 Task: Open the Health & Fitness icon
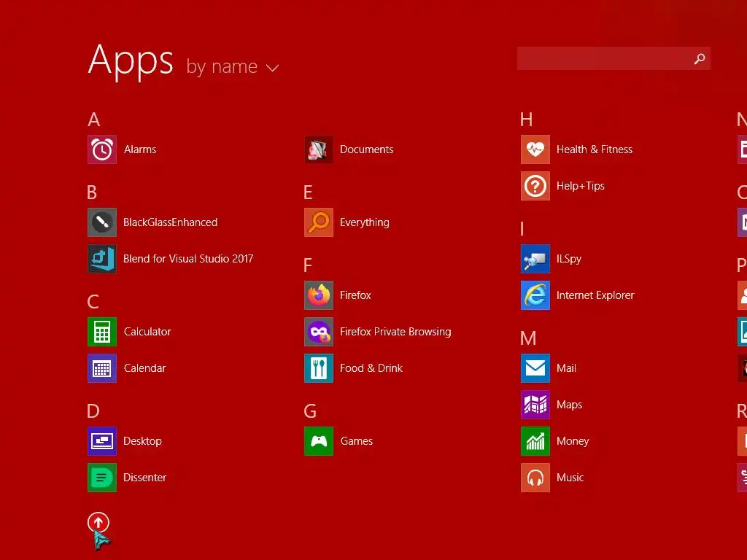point(535,149)
